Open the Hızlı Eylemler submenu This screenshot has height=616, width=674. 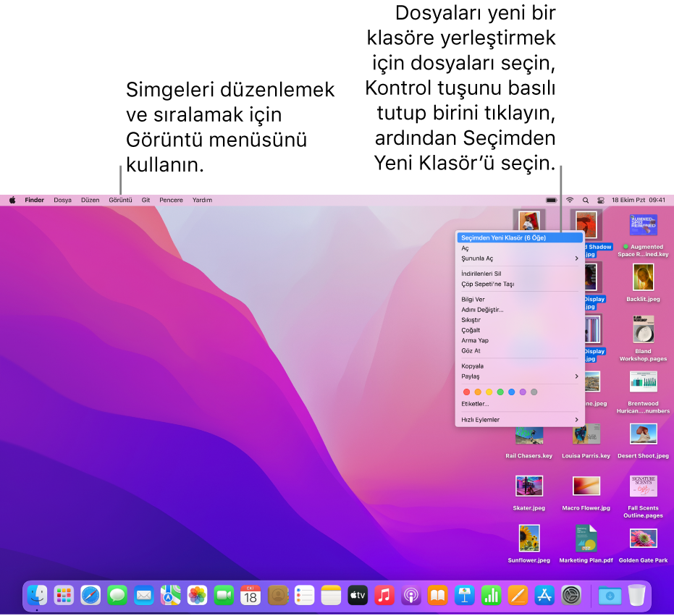507,419
